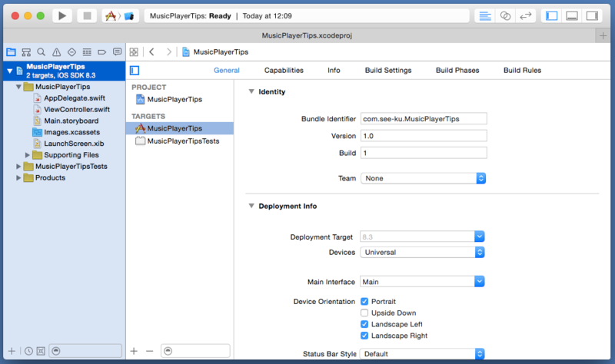This screenshot has width=615, height=364.
Task: Edit the Version field
Action: pos(424,136)
